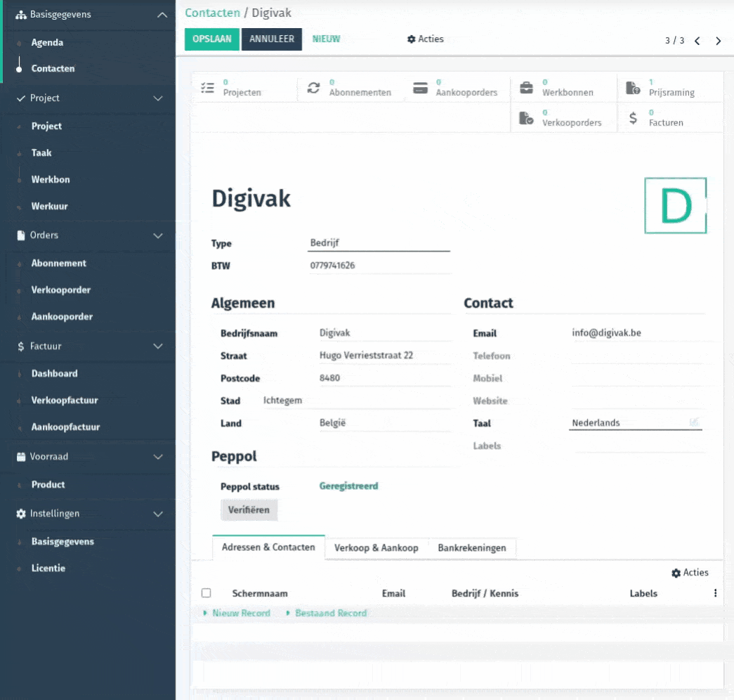Open Taak in the sidebar
Image resolution: width=734 pixels, height=700 pixels.
tap(41, 153)
